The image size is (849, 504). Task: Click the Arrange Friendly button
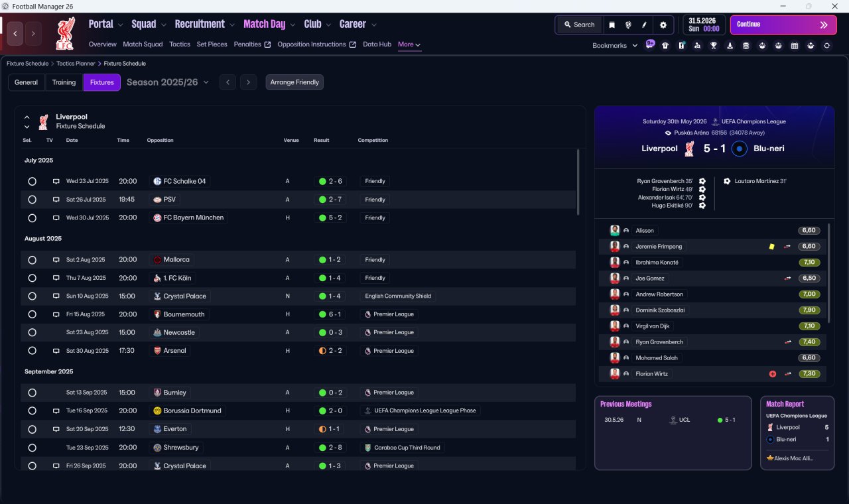294,82
